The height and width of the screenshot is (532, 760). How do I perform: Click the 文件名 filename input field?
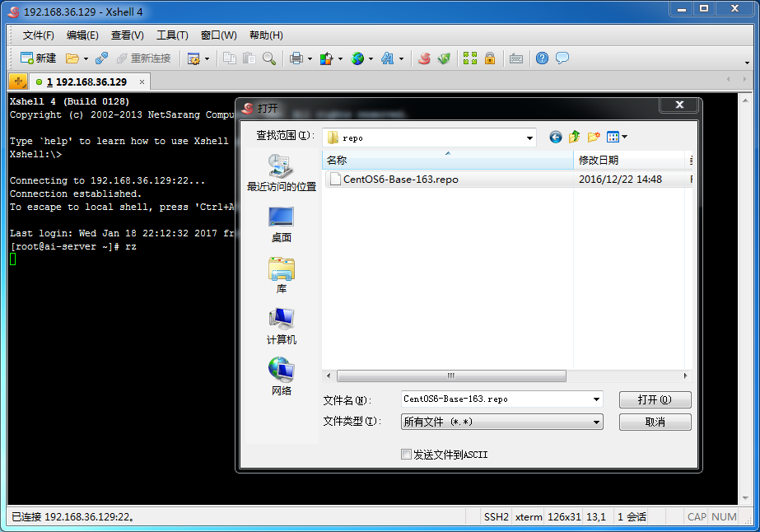496,399
